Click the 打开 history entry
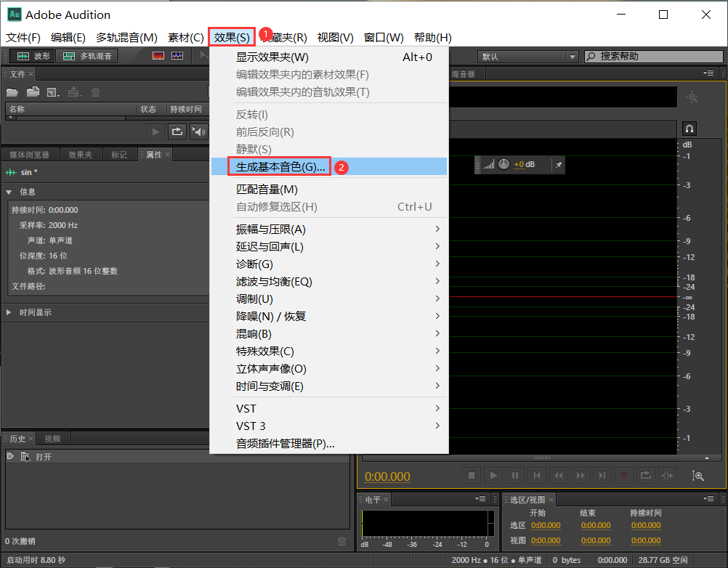 [177, 457]
